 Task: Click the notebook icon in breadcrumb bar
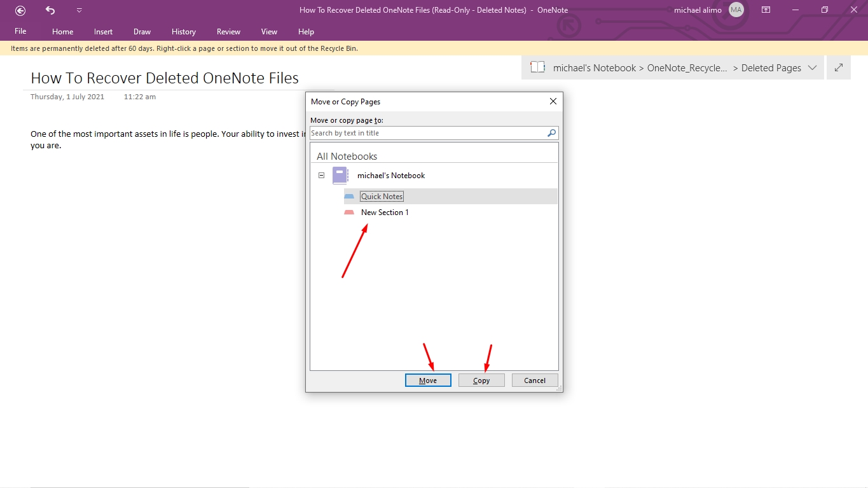point(538,67)
